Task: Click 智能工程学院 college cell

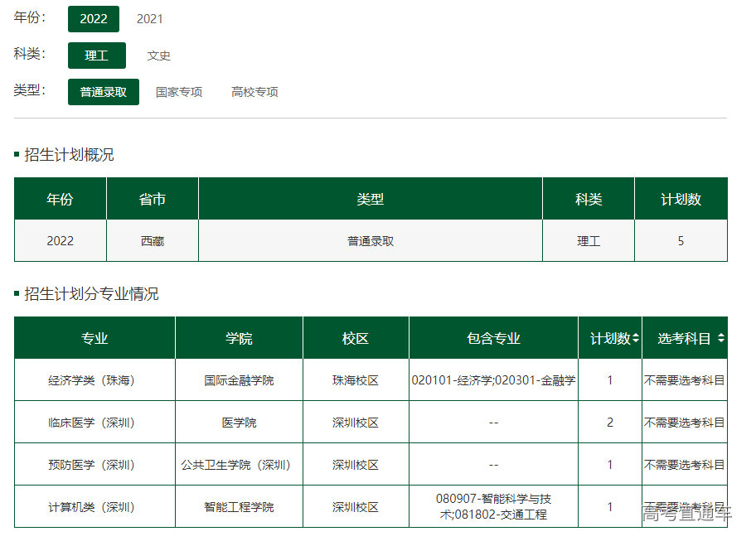Action: pos(239,507)
